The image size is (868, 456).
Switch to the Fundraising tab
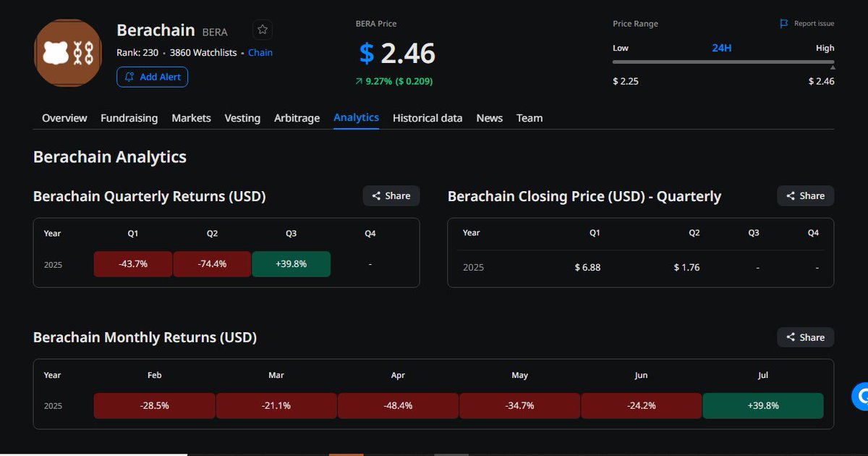coord(129,118)
